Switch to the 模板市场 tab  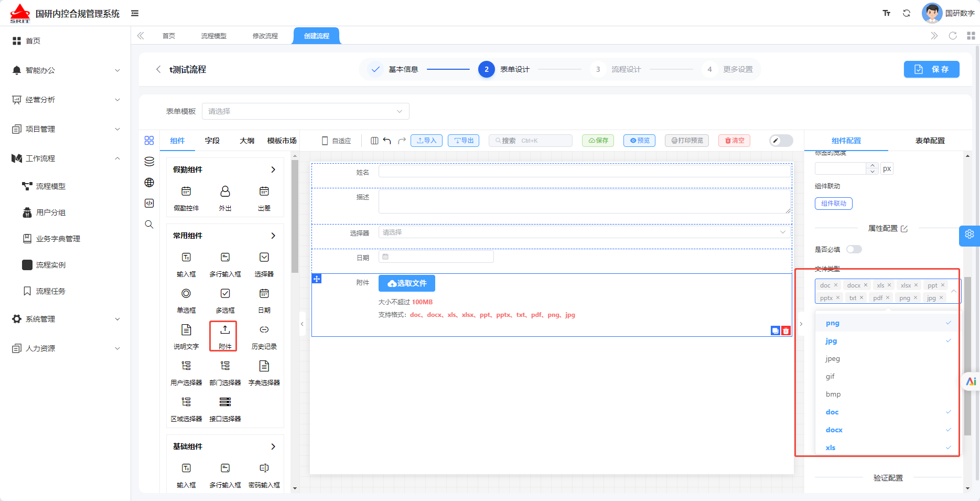[x=282, y=141]
